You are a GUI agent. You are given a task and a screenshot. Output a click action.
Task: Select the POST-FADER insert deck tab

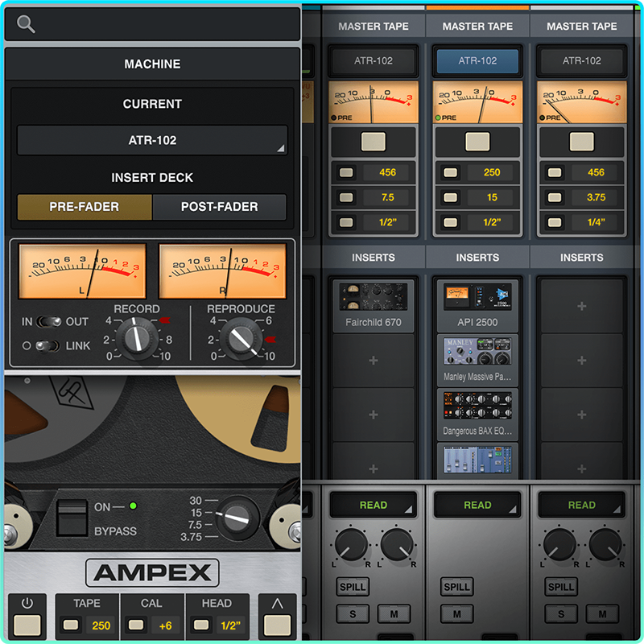pos(219,207)
